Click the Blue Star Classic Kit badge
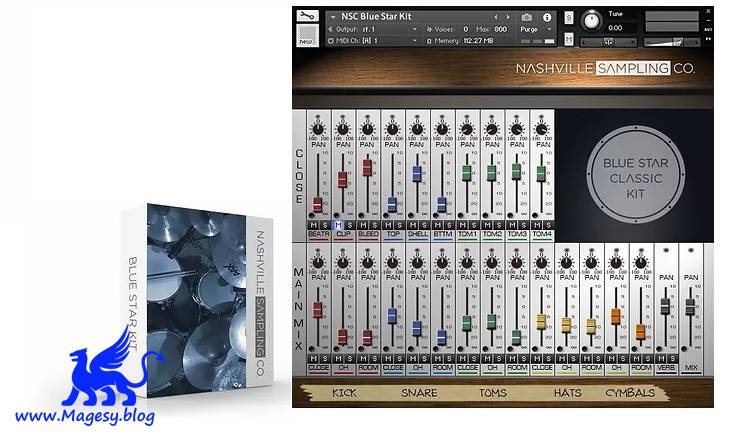Viewport: 741px width, 432px height. [636, 174]
